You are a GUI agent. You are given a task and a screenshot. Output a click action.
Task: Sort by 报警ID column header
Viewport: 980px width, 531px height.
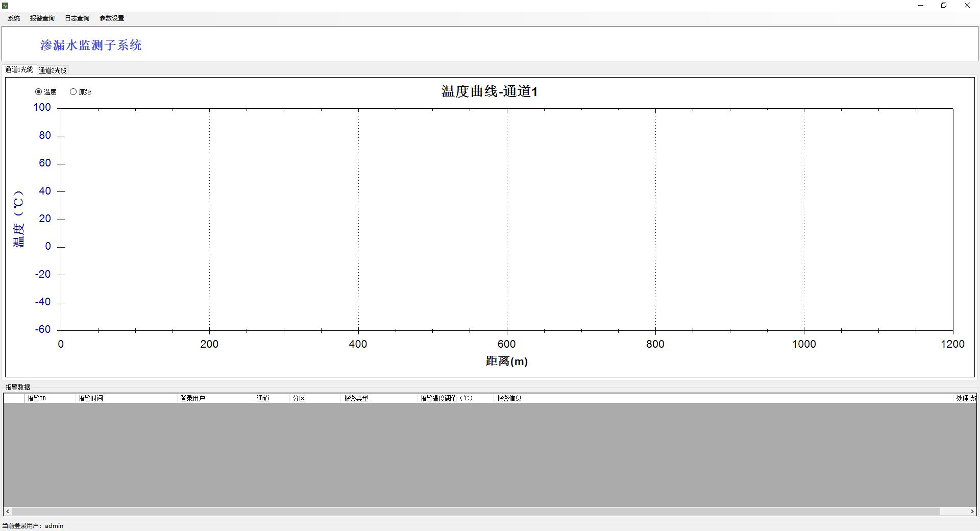point(37,398)
